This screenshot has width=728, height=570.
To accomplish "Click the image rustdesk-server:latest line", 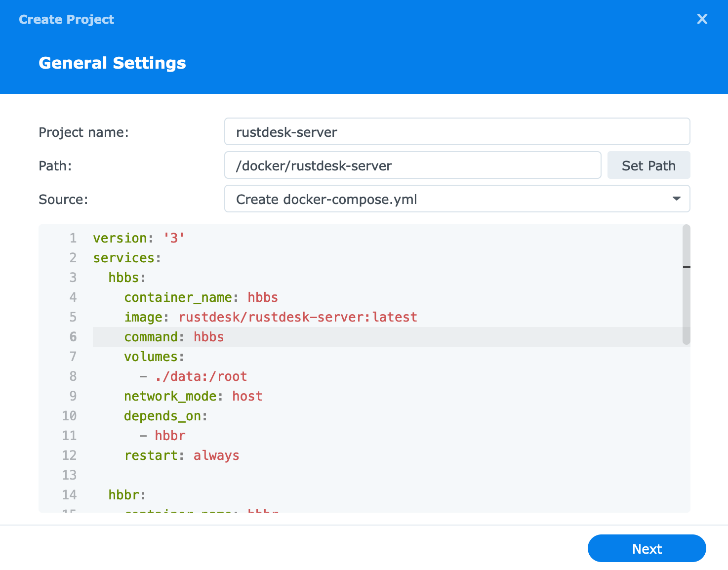I will 271,317.
